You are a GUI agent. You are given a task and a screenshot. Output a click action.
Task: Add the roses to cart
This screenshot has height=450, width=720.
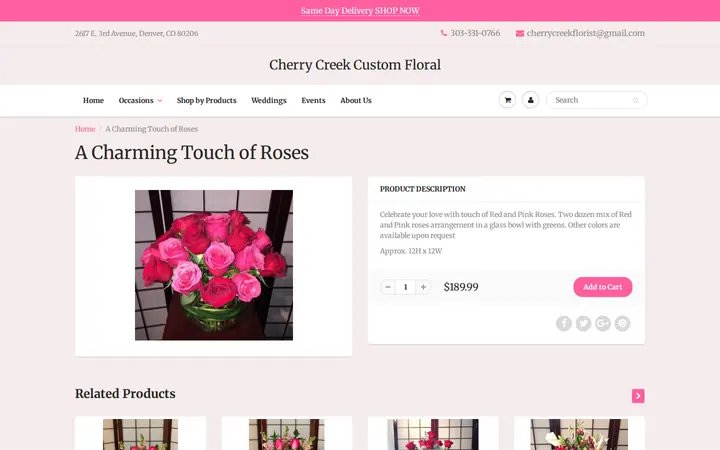click(602, 287)
